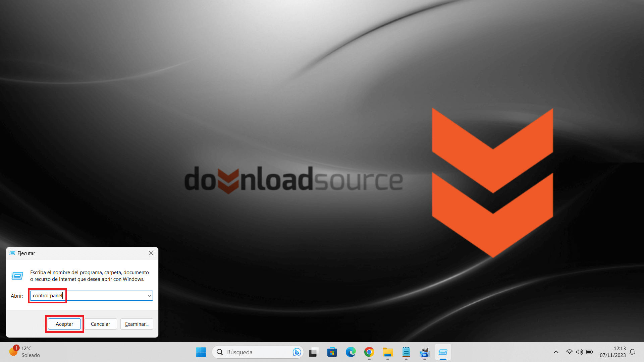
Task: Click Aceptar in the Ejecutar dialog
Action: coord(64,324)
